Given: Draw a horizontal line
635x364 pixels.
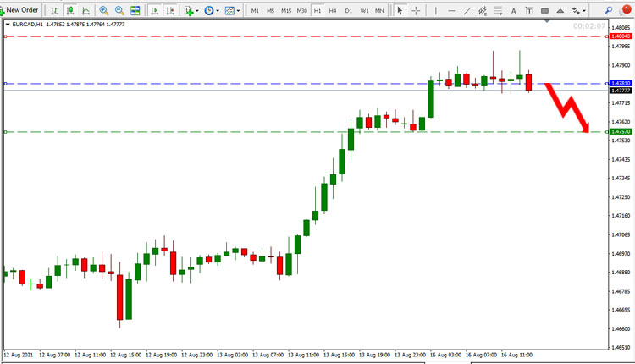Looking at the screenshot, I should [451, 10].
